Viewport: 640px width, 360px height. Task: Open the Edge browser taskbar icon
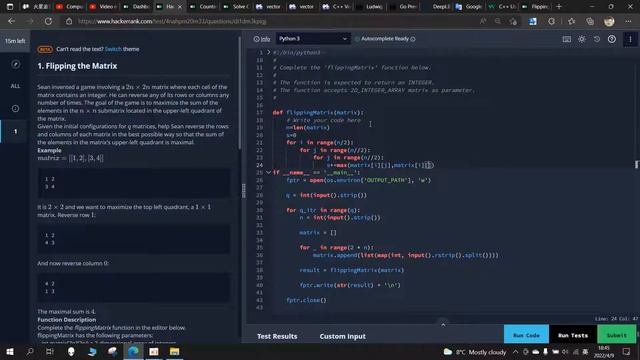[x=133, y=351]
